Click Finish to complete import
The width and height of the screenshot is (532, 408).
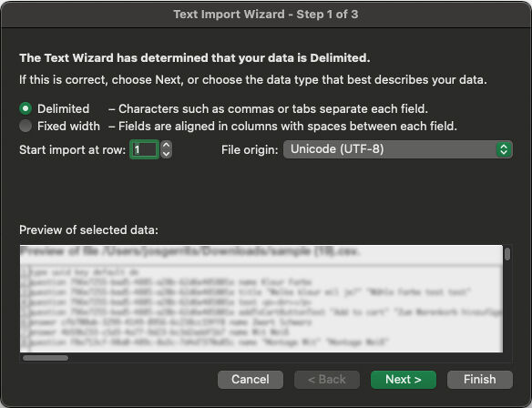(x=480, y=380)
